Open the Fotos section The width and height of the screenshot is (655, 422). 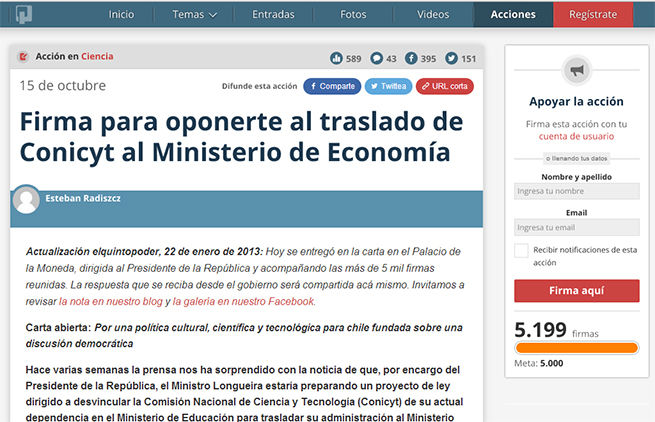coord(353,14)
